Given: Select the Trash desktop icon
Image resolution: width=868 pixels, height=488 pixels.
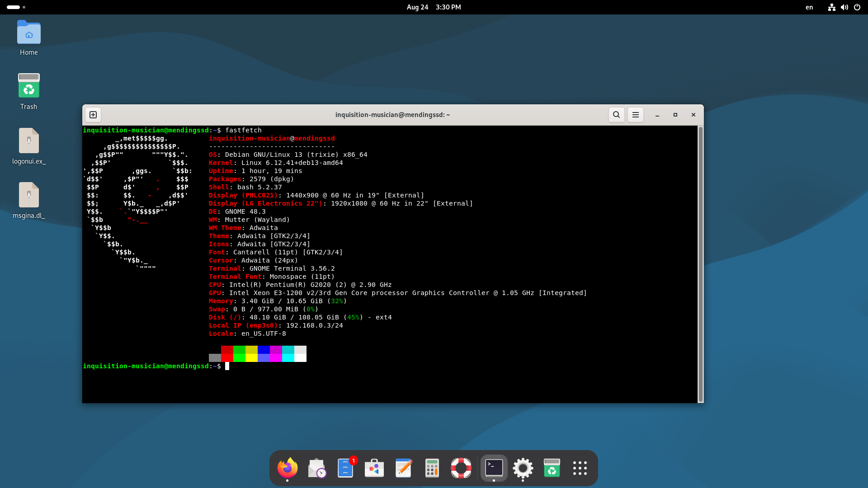Looking at the screenshot, I should [x=29, y=92].
